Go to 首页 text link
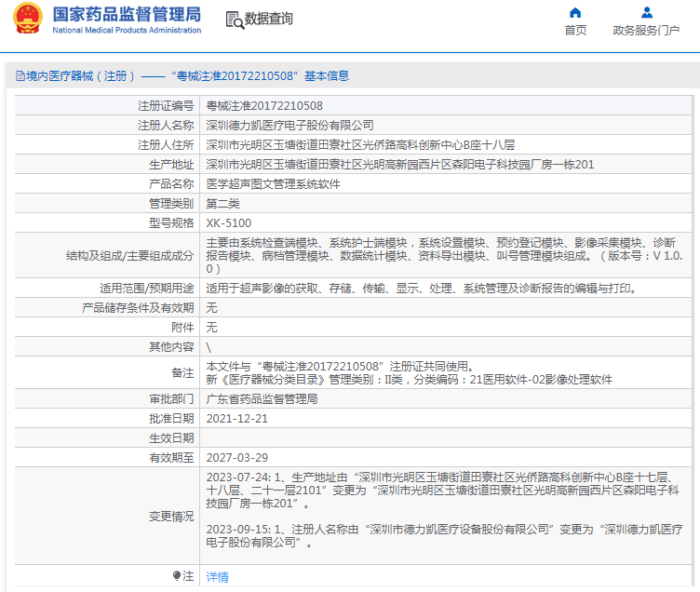Screen dimensions: 700x592 click(x=575, y=31)
